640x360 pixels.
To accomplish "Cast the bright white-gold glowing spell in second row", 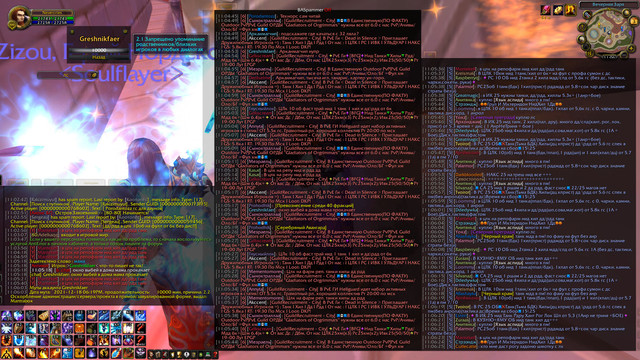I will (128, 328).
